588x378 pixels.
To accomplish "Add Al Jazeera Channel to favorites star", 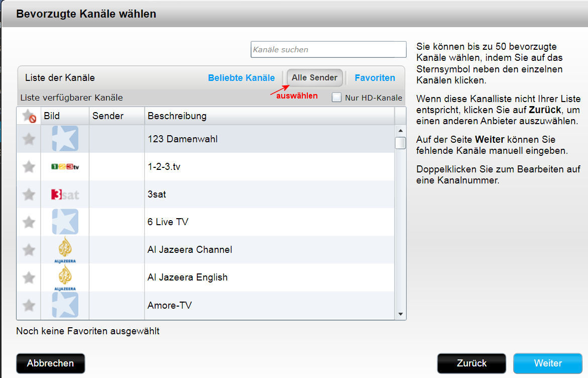I will tap(29, 250).
